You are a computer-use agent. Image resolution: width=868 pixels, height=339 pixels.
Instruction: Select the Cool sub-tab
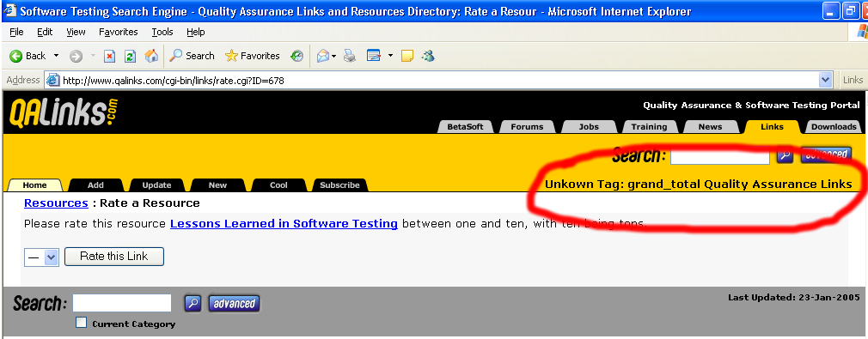(x=278, y=185)
